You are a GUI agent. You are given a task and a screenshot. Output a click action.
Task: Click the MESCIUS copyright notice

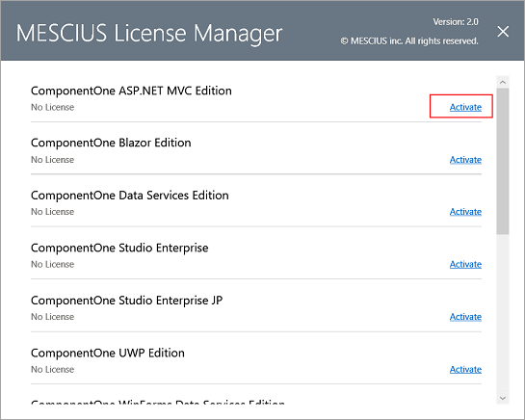point(409,41)
